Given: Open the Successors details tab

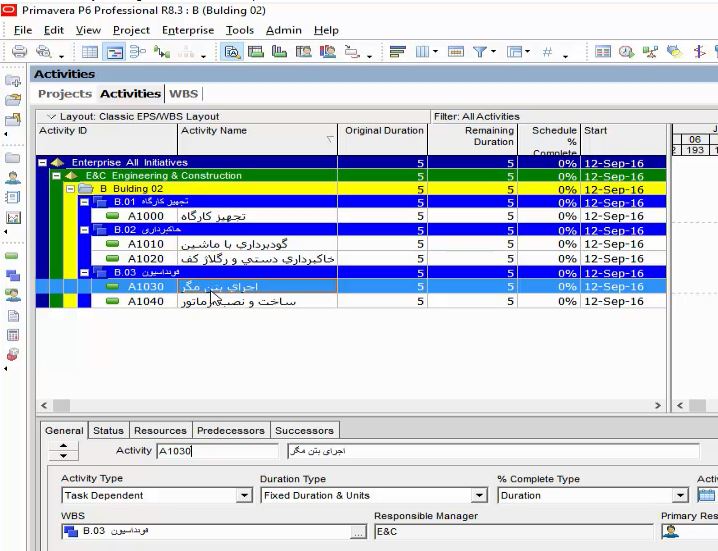Looking at the screenshot, I should 305,431.
